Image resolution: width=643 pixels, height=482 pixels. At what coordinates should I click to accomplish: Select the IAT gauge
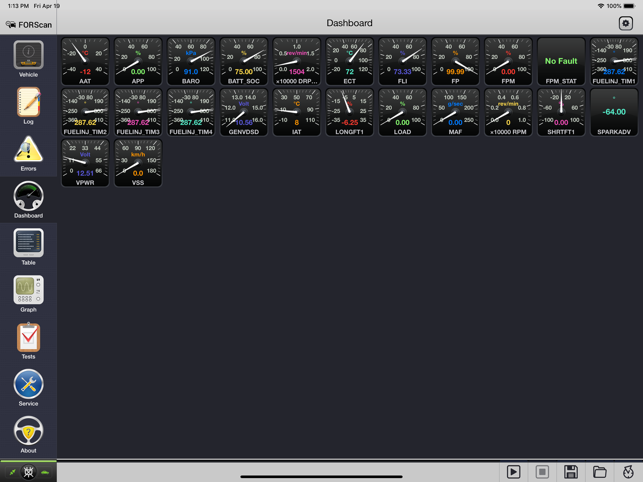click(x=297, y=112)
